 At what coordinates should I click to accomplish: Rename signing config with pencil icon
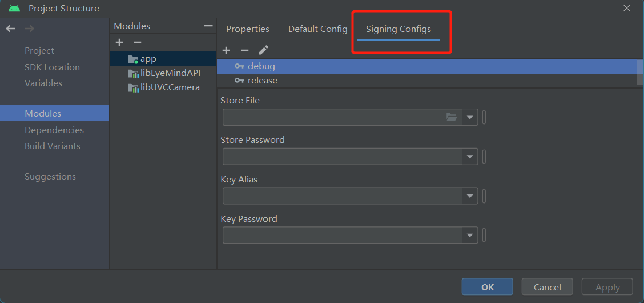click(263, 51)
